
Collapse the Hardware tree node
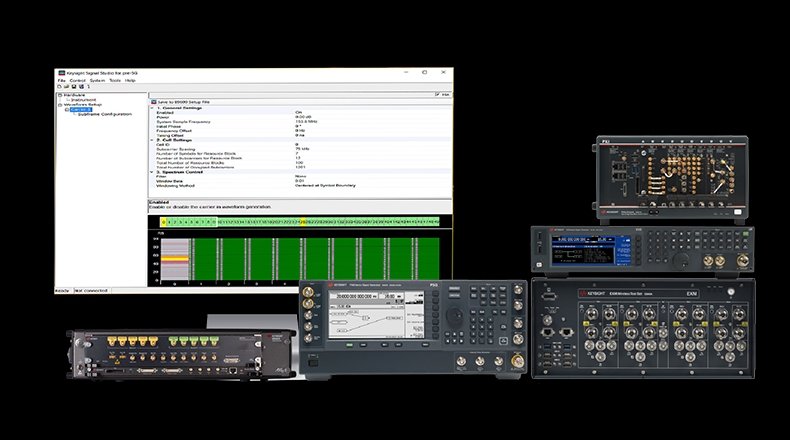59,94
